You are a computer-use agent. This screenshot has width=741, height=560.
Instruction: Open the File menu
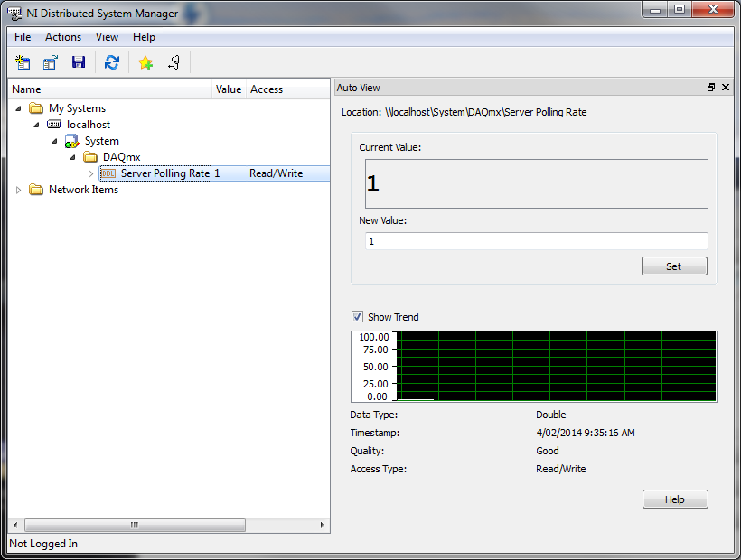pyautogui.click(x=23, y=37)
